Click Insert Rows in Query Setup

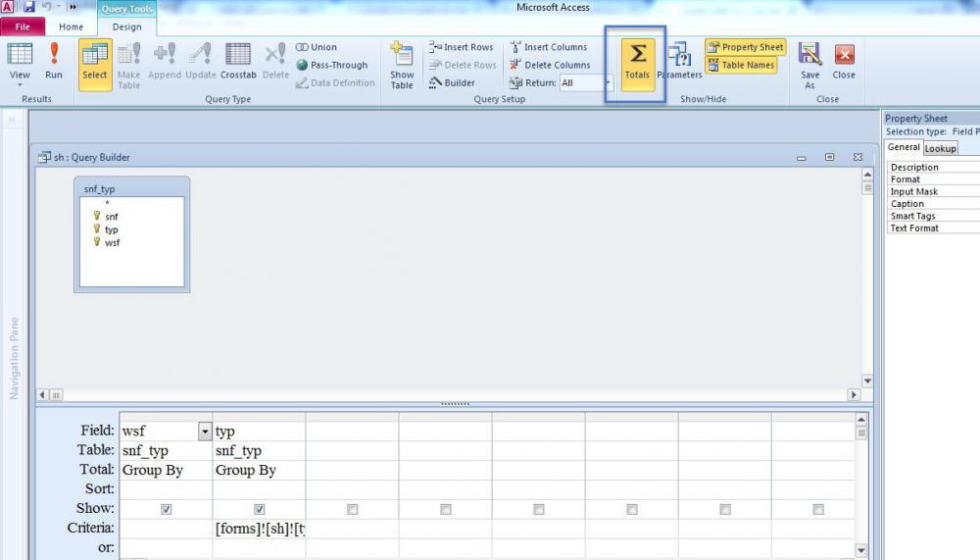point(462,47)
